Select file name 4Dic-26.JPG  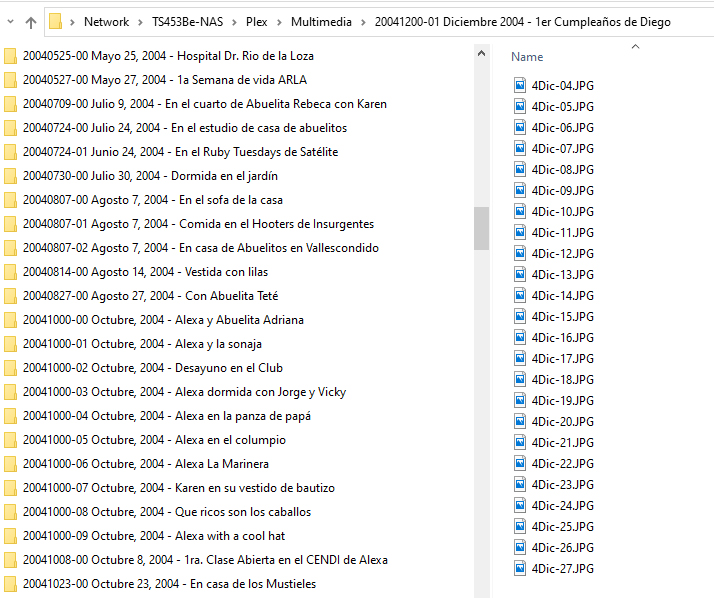(x=563, y=547)
